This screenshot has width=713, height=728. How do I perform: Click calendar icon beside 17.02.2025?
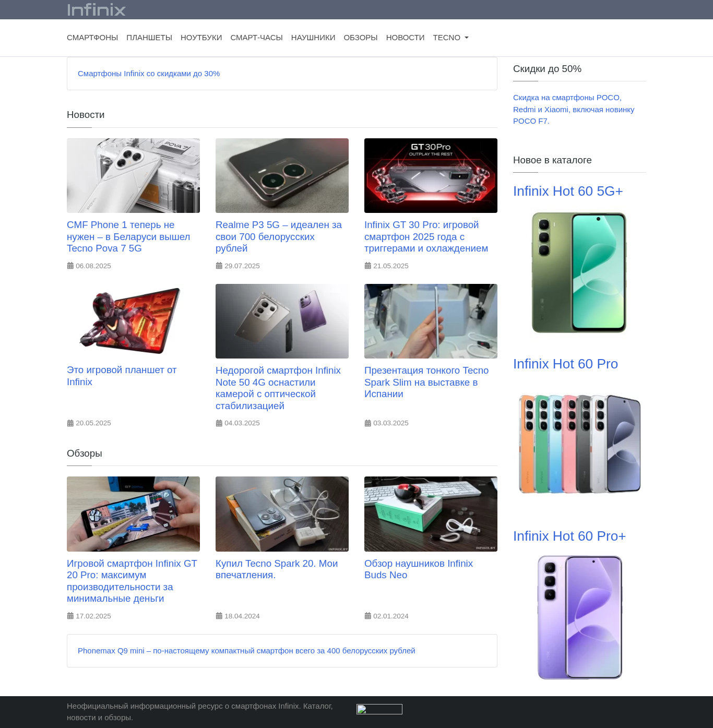point(70,616)
